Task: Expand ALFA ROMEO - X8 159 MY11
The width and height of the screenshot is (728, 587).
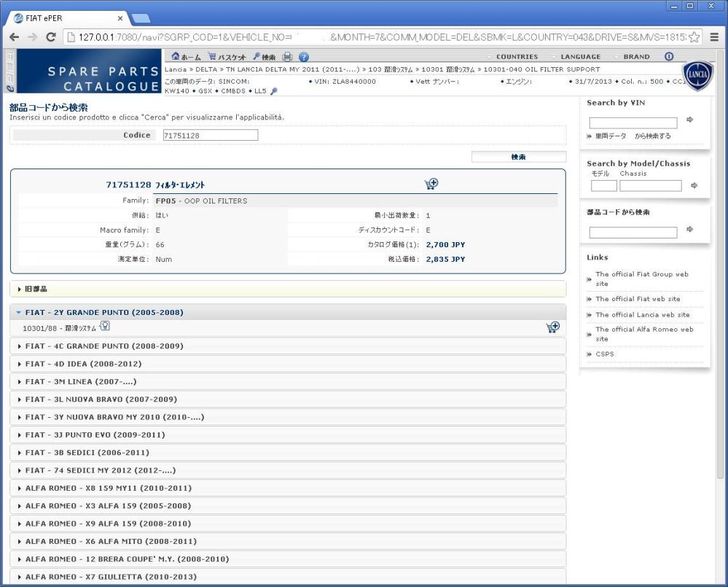Action: (288, 488)
